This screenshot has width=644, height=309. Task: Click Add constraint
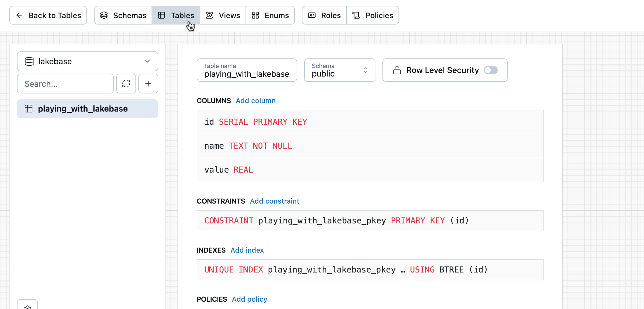[274, 201]
